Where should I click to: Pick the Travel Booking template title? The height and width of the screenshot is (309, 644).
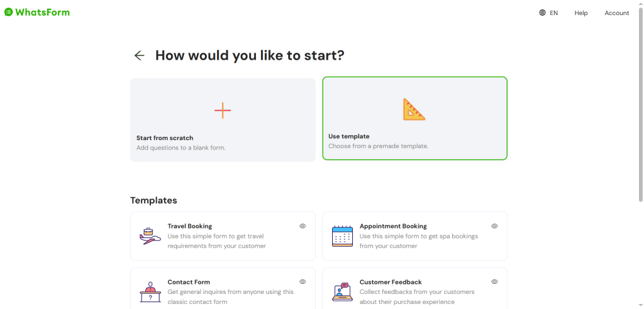(x=190, y=226)
